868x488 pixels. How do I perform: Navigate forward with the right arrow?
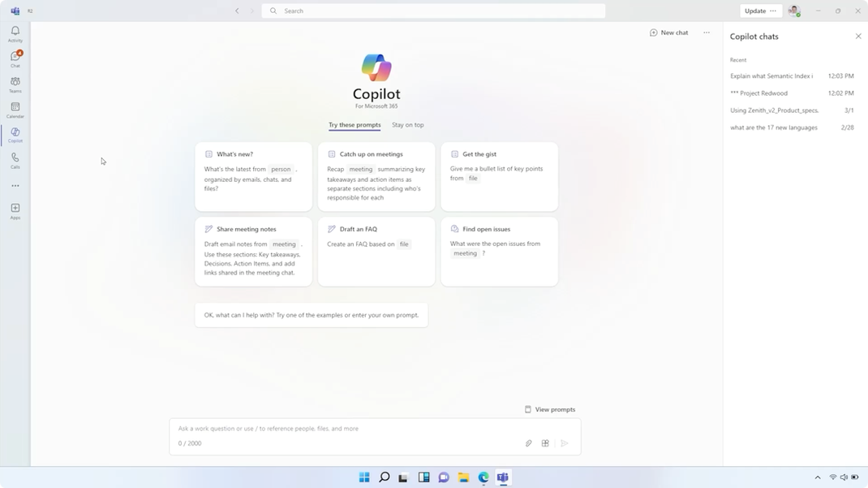click(x=251, y=11)
